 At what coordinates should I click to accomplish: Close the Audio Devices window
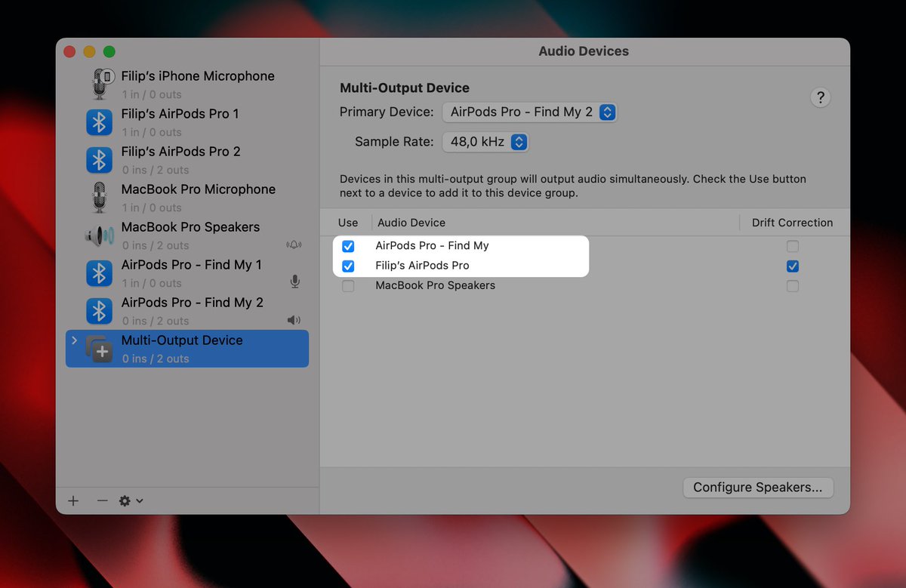tap(69, 52)
